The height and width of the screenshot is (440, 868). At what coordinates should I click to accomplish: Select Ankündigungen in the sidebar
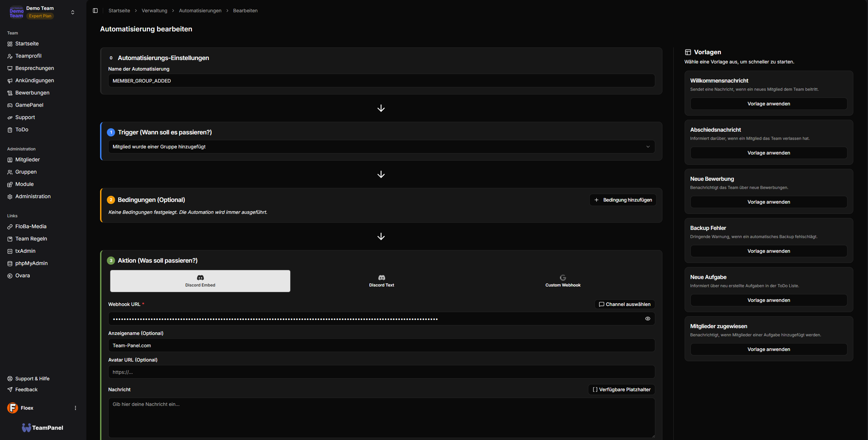[x=34, y=80]
